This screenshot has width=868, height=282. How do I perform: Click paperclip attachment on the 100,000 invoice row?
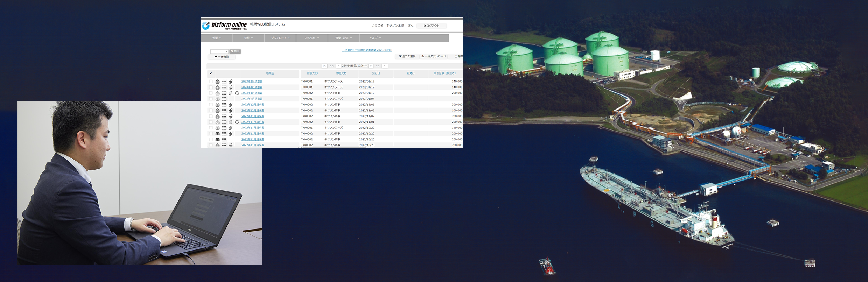[231, 111]
